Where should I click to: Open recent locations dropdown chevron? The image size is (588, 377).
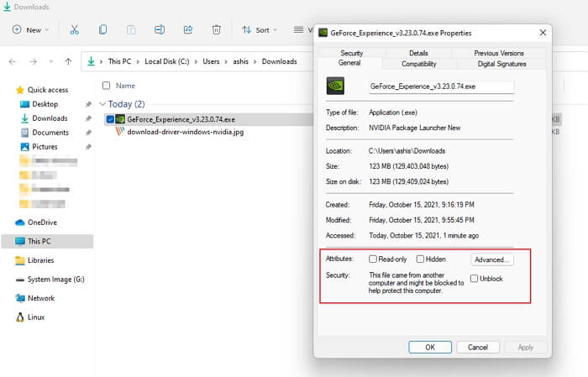click(51, 61)
